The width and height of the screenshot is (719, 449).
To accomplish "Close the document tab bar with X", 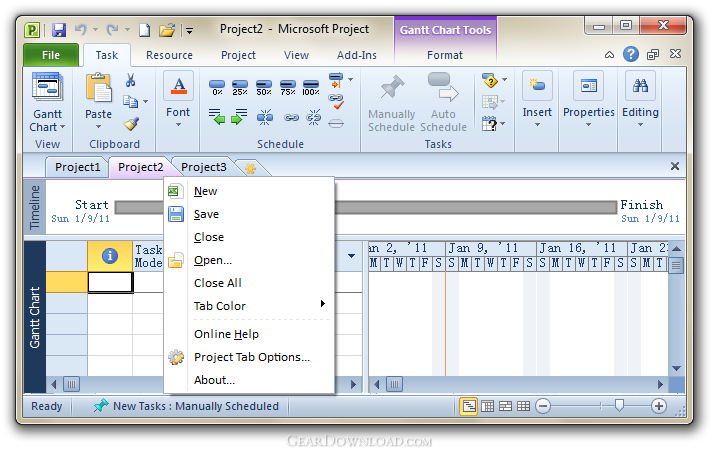I will tap(675, 166).
